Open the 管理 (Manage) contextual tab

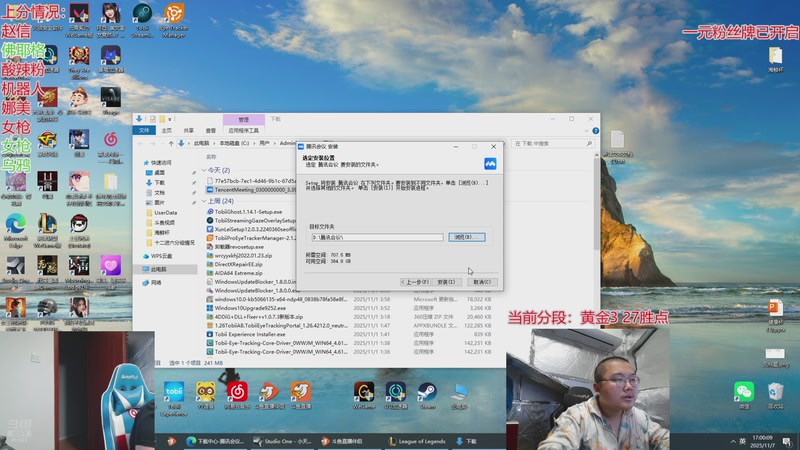244,119
